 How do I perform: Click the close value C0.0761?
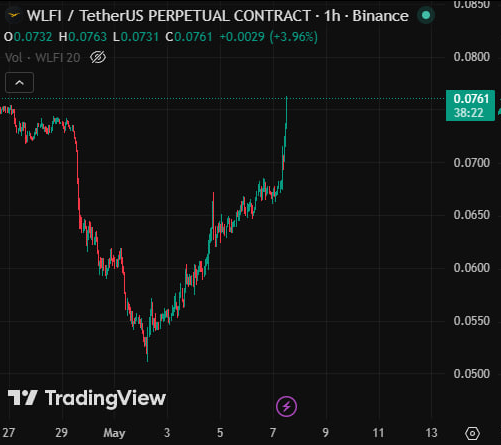coord(189,37)
